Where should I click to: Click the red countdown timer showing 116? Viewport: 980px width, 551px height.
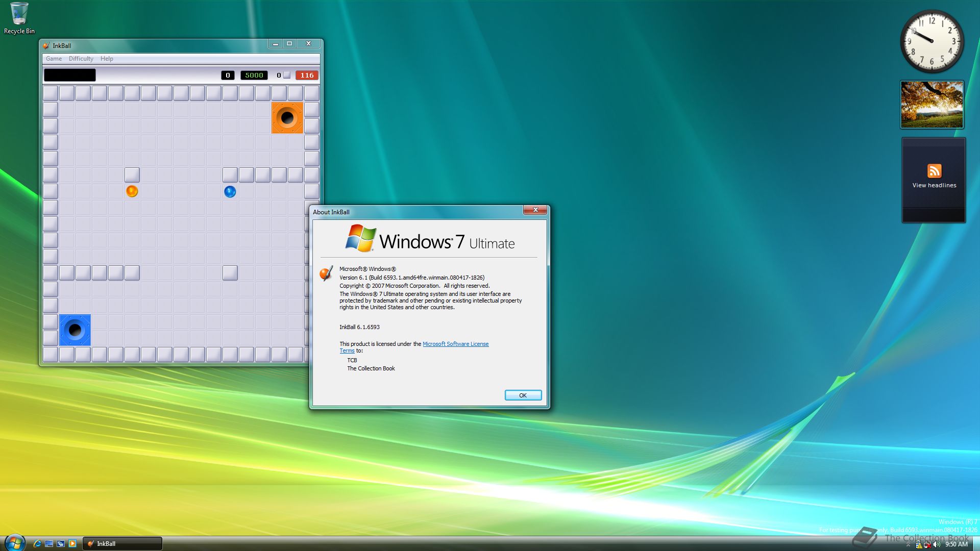pos(307,75)
